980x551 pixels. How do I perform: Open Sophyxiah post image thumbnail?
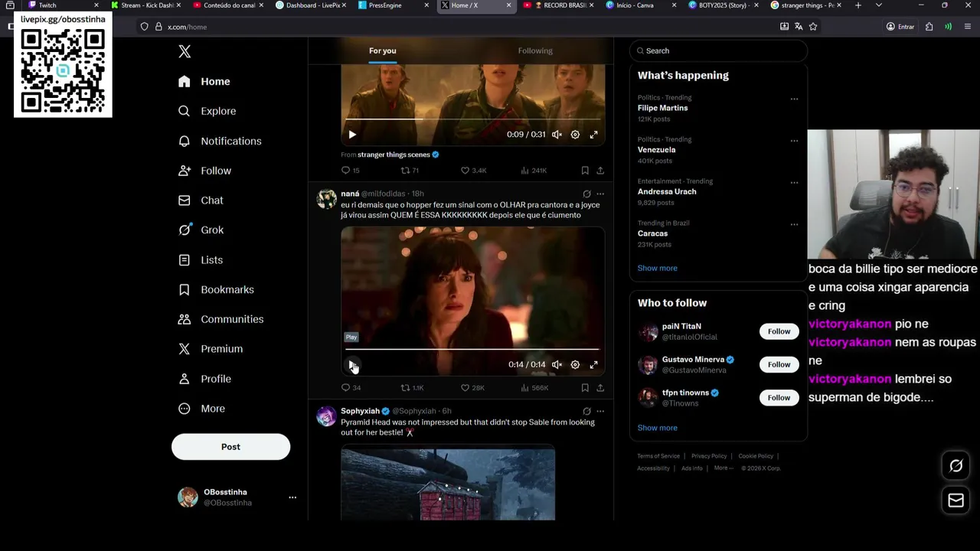[x=448, y=484]
